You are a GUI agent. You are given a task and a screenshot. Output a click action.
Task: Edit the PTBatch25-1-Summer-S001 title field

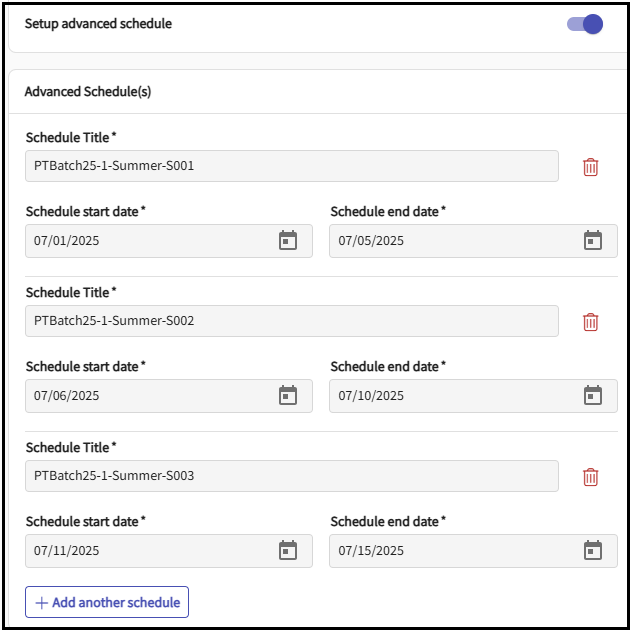290,166
